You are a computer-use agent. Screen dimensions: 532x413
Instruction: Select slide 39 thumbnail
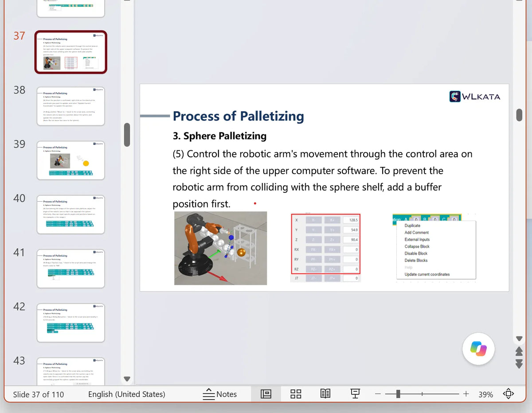(71, 160)
